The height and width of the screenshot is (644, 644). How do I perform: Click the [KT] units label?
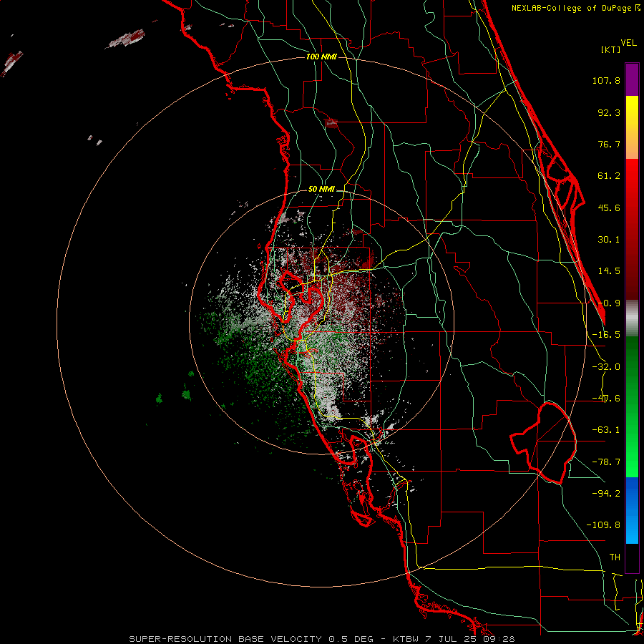[610, 49]
